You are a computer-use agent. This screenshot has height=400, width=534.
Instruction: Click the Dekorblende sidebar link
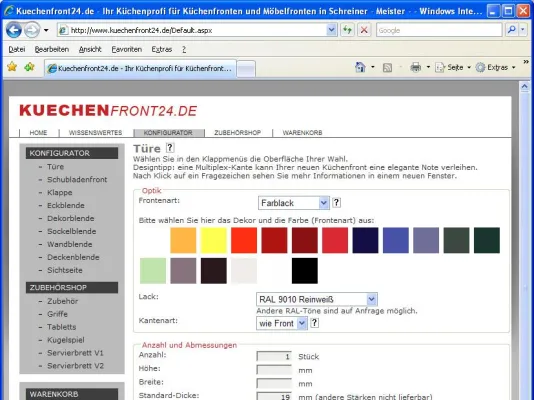pos(70,218)
